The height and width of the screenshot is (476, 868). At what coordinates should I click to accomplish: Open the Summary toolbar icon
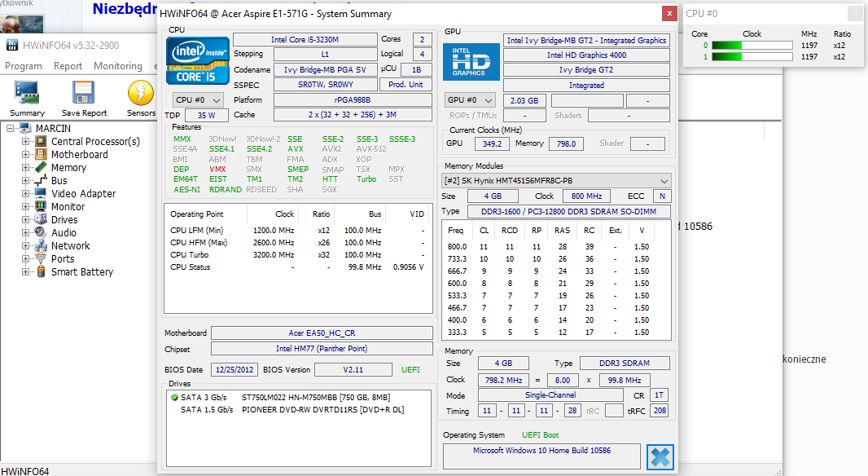pos(27,93)
